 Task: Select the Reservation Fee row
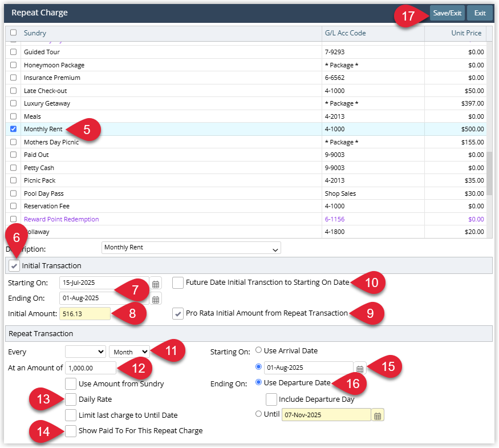tap(246, 206)
